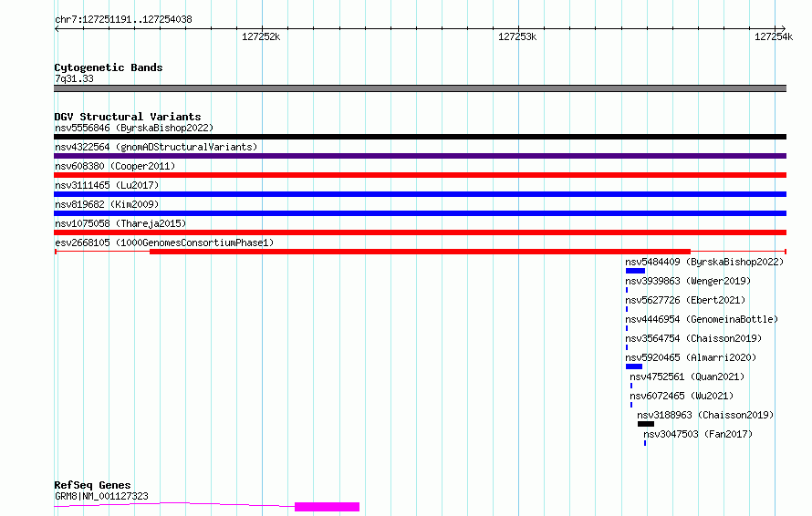Screen dimensions: 812x516
Task: Click nsv819682 (Kim2009) label
Action: tap(107, 204)
